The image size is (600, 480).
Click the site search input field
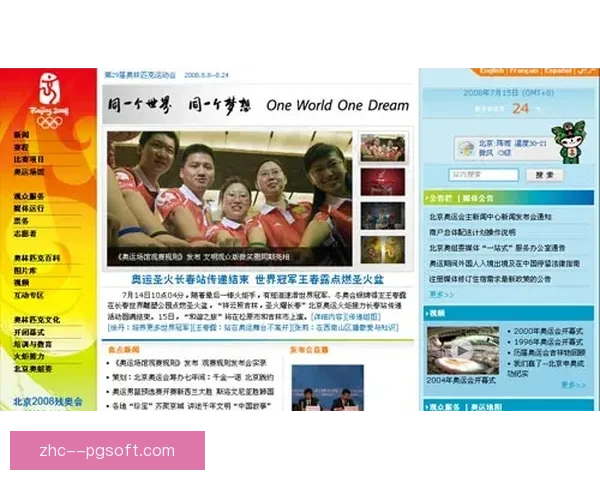(483, 175)
